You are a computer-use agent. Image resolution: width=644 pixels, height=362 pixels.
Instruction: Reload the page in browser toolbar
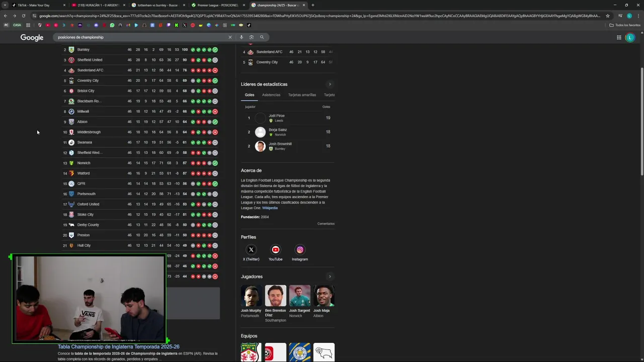point(23,16)
